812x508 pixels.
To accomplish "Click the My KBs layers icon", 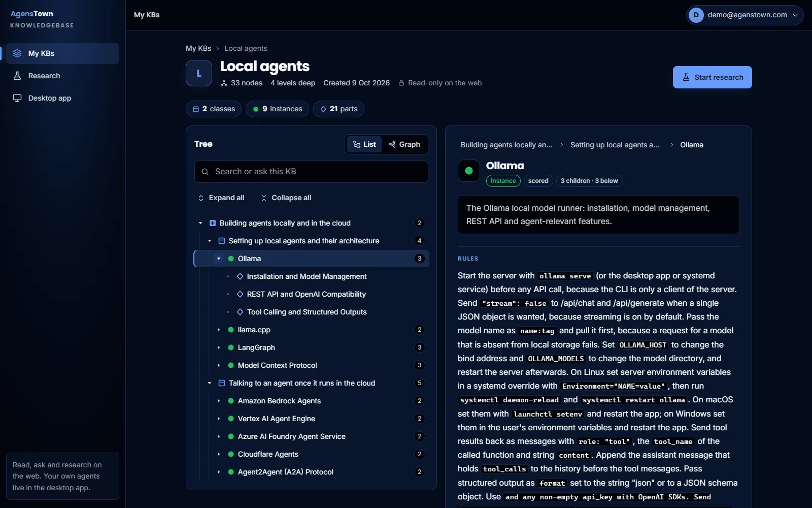I will coord(17,53).
